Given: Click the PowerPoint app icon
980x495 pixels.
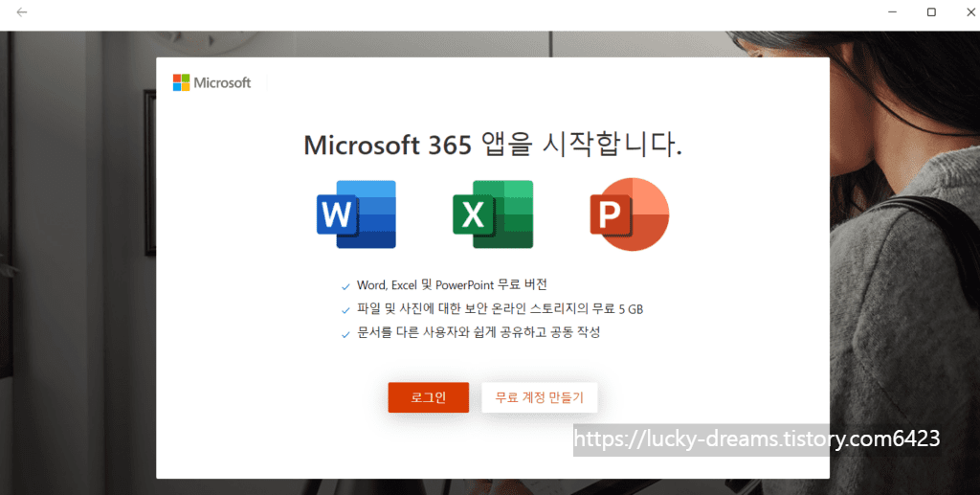Looking at the screenshot, I should [x=630, y=214].
